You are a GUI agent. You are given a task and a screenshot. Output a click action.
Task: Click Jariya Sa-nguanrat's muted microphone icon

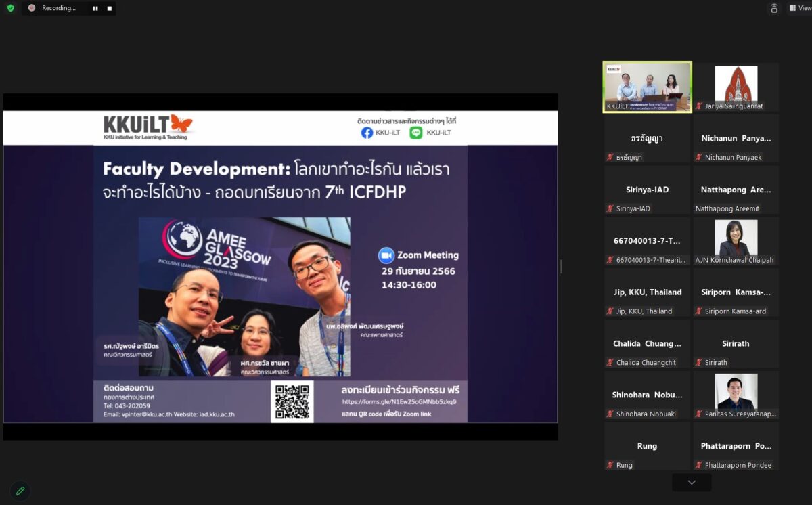[699, 106]
